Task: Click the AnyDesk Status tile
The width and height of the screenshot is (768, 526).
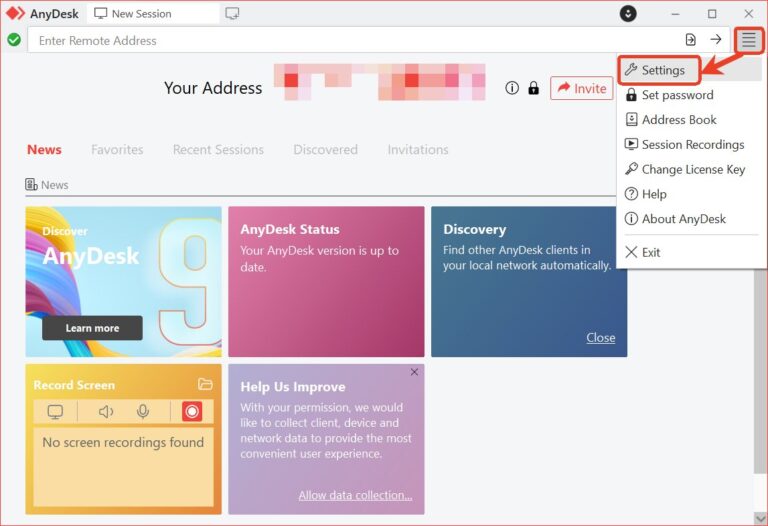Action: coord(326,281)
